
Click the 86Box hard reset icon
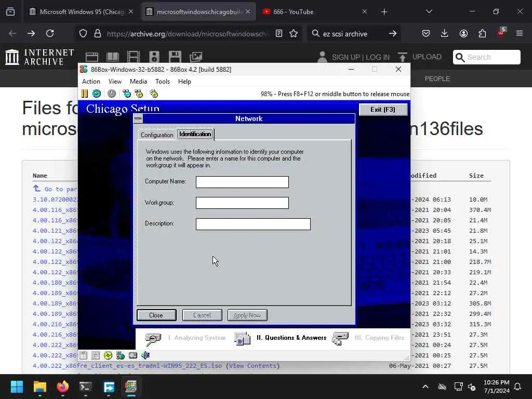[x=97, y=94]
